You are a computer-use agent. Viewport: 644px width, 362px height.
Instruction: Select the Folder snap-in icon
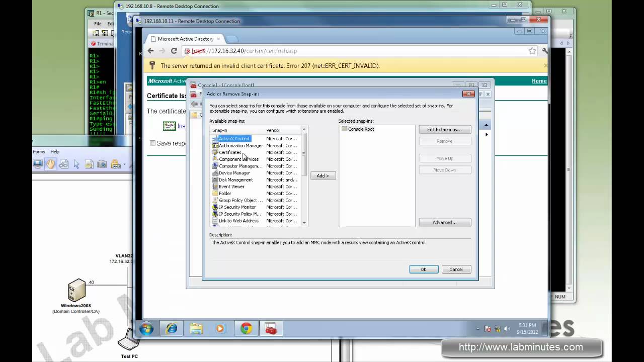pyautogui.click(x=215, y=193)
